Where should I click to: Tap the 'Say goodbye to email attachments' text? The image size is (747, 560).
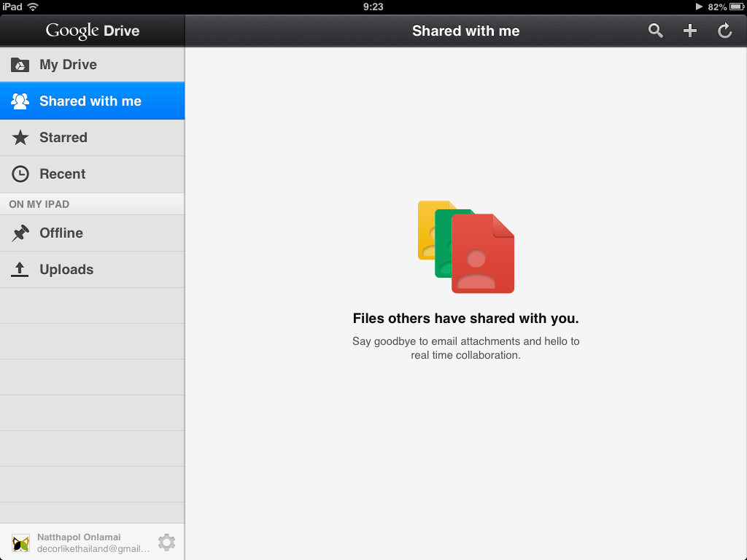point(466,348)
